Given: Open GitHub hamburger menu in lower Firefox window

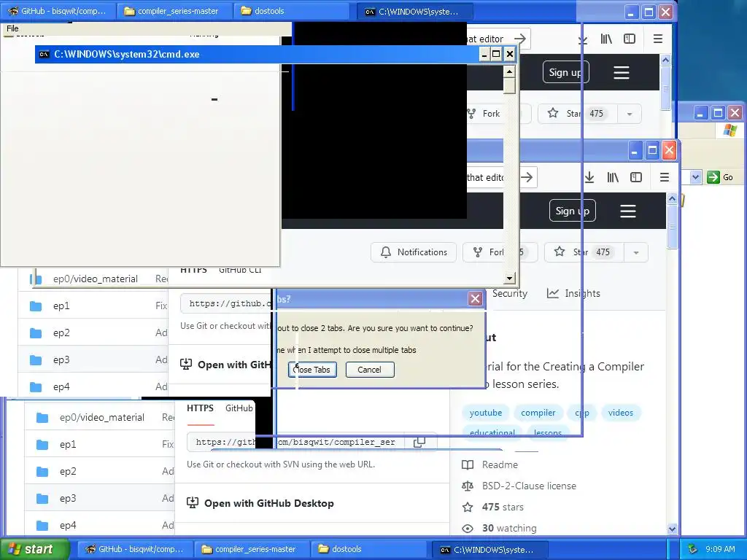Looking at the screenshot, I should (x=628, y=211).
